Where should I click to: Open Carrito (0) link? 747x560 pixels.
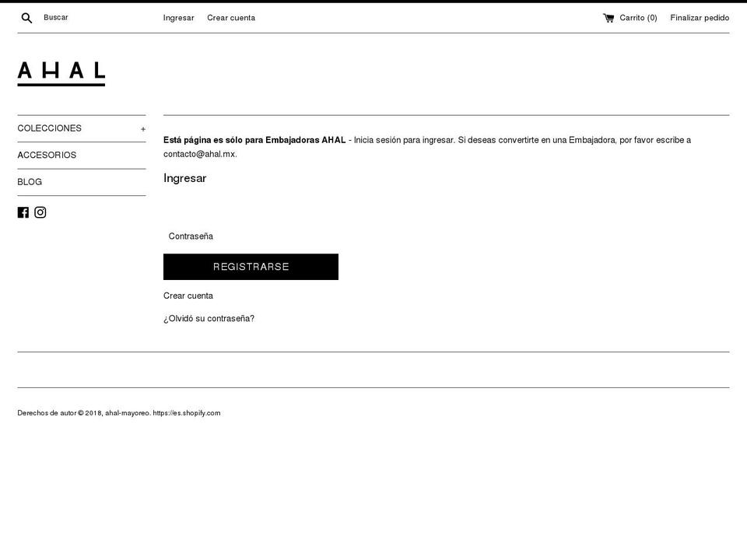tap(638, 18)
